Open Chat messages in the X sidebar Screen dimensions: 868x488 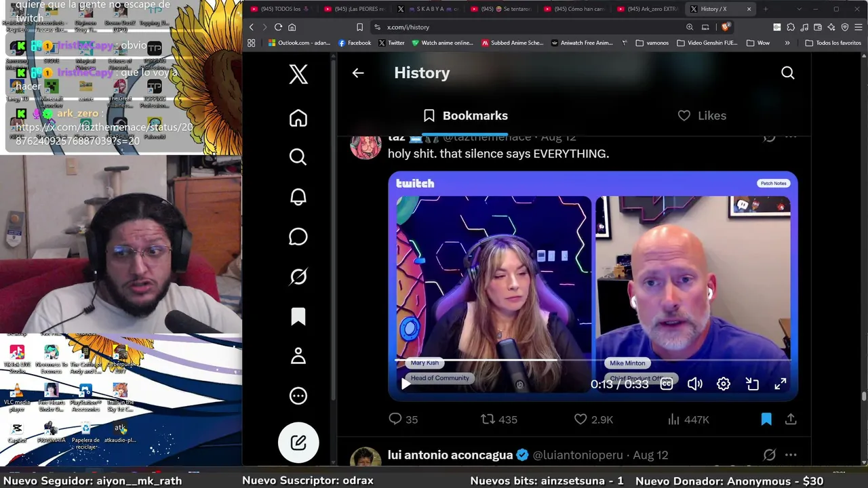(x=298, y=237)
